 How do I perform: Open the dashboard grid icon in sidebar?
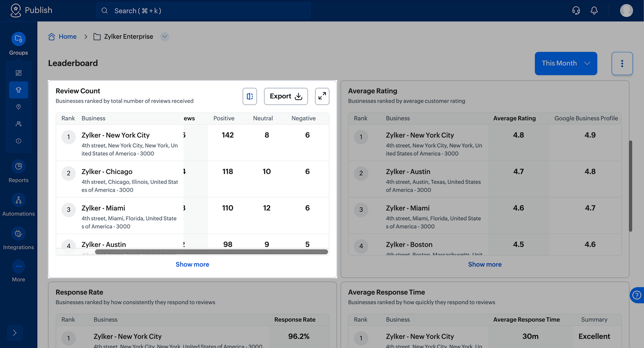pyautogui.click(x=18, y=73)
